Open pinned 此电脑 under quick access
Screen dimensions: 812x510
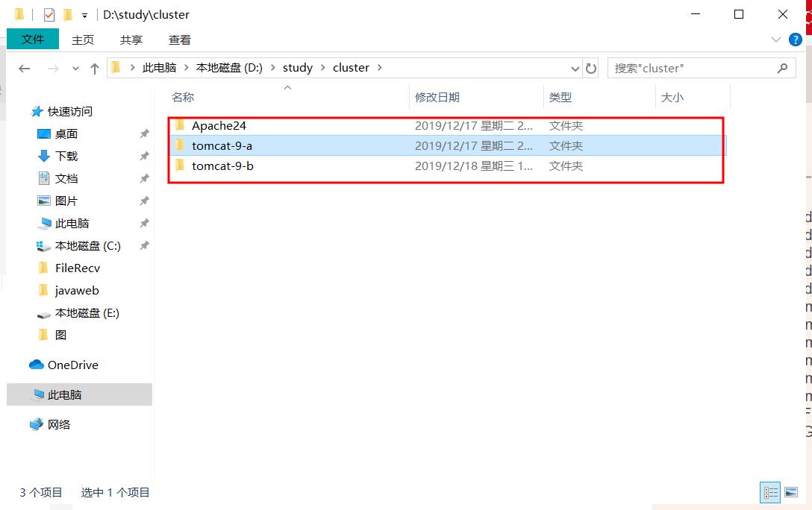click(x=72, y=224)
